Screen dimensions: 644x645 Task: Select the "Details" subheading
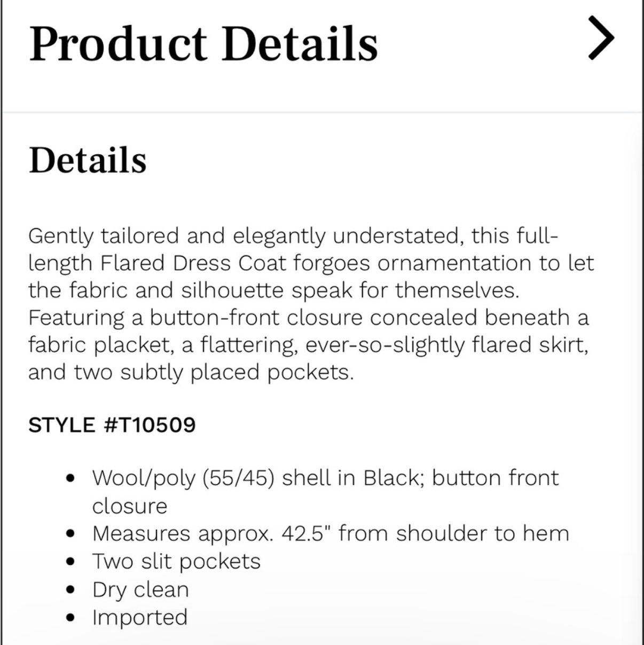click(x=88, y=160)
